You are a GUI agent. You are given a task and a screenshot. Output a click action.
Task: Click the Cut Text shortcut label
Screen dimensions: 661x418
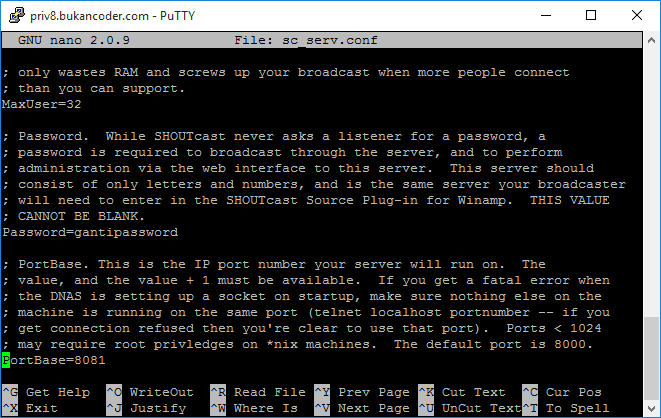point(475,392)
